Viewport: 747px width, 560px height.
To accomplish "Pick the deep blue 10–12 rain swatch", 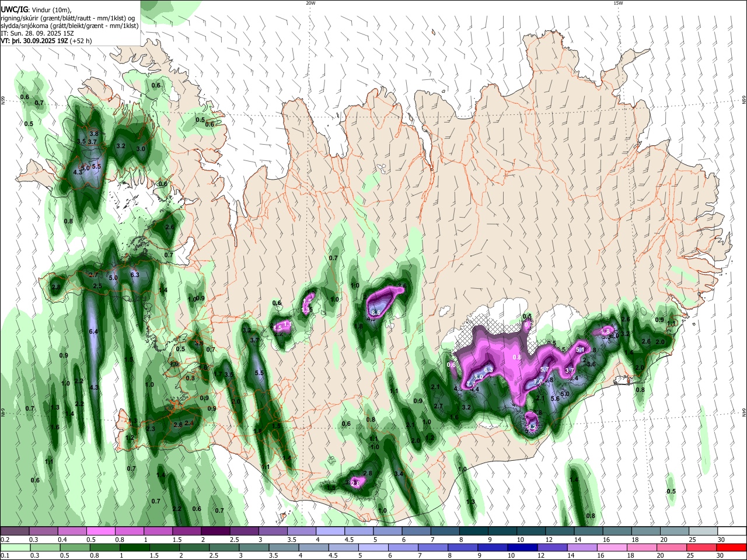I will (x=521, y=548).
